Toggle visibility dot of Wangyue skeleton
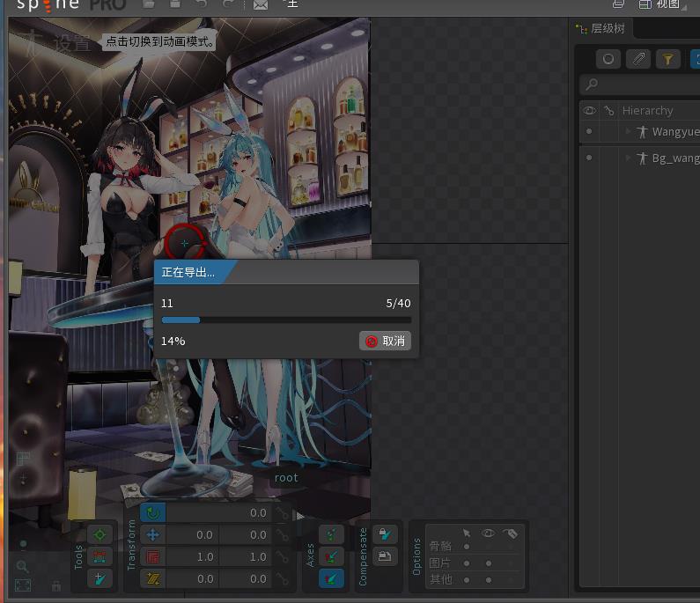 click(589, 131)
